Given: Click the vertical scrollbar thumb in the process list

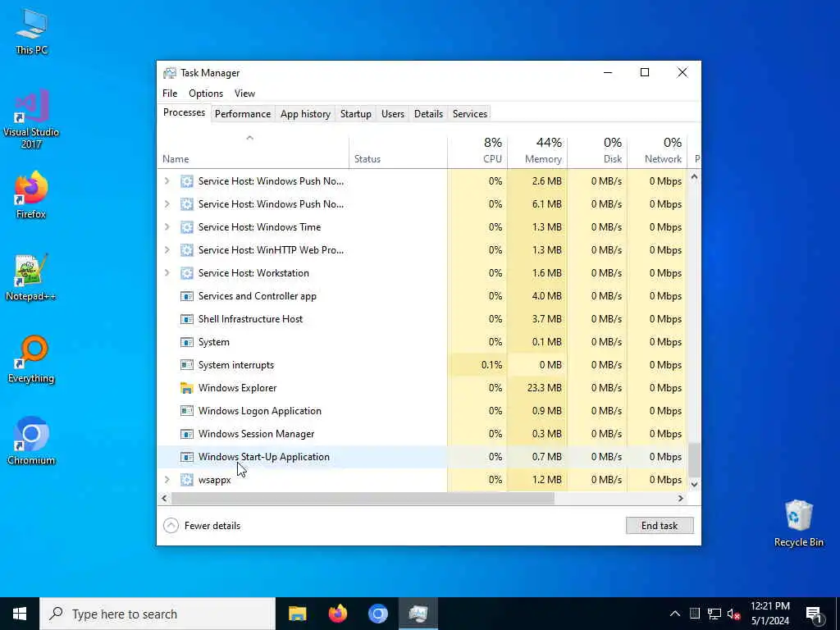Looking at the screenshot, I should (x=694, y=459).
